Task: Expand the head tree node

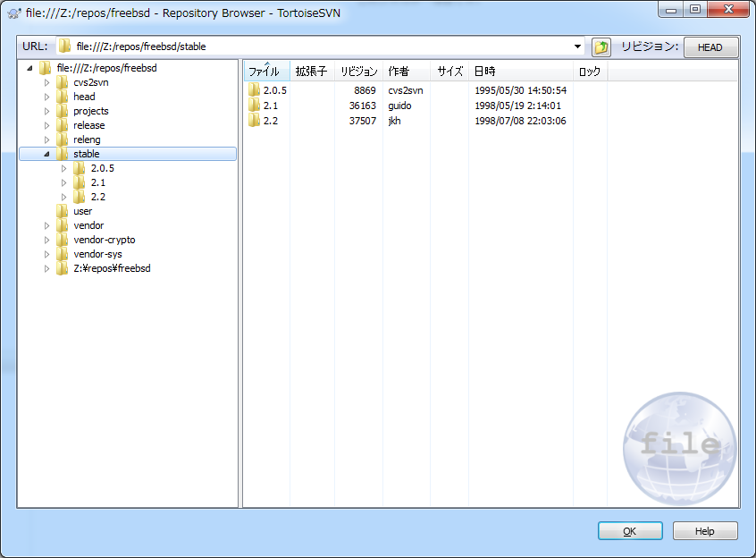Action: tap(46, 97)
